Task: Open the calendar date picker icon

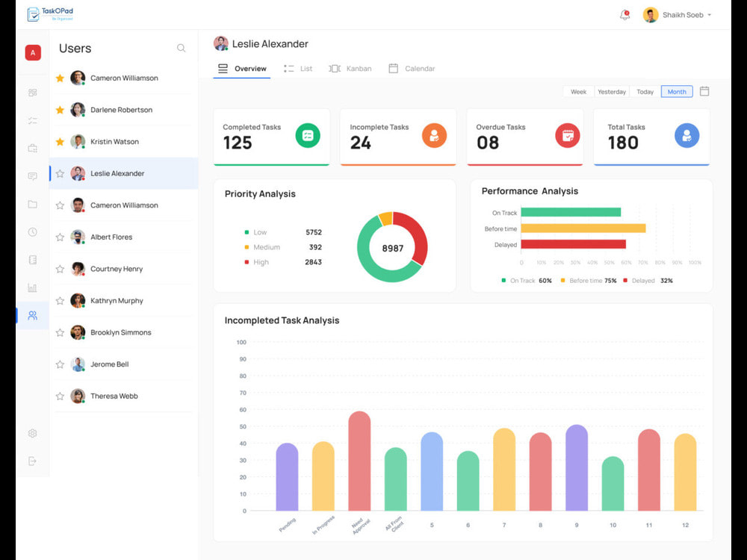Action: point(704,91)
